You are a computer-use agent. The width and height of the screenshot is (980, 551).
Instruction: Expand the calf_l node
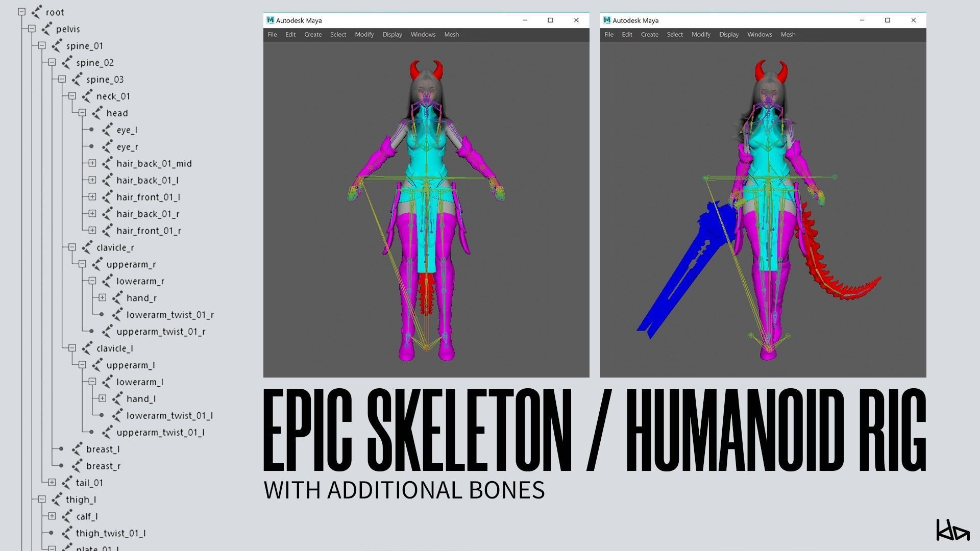click(x=52, y=516)
